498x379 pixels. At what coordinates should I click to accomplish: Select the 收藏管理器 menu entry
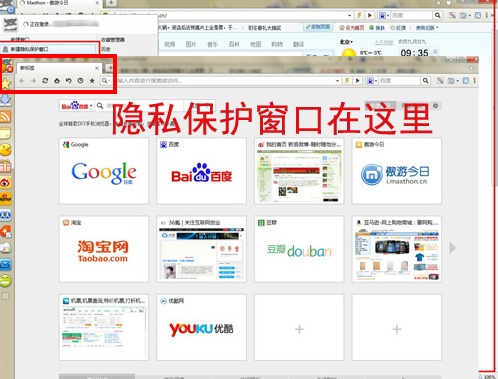coord(113,40)
